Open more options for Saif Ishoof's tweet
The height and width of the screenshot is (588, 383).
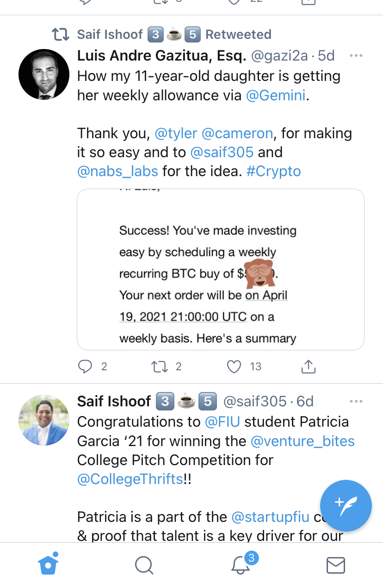pos(356,401)
